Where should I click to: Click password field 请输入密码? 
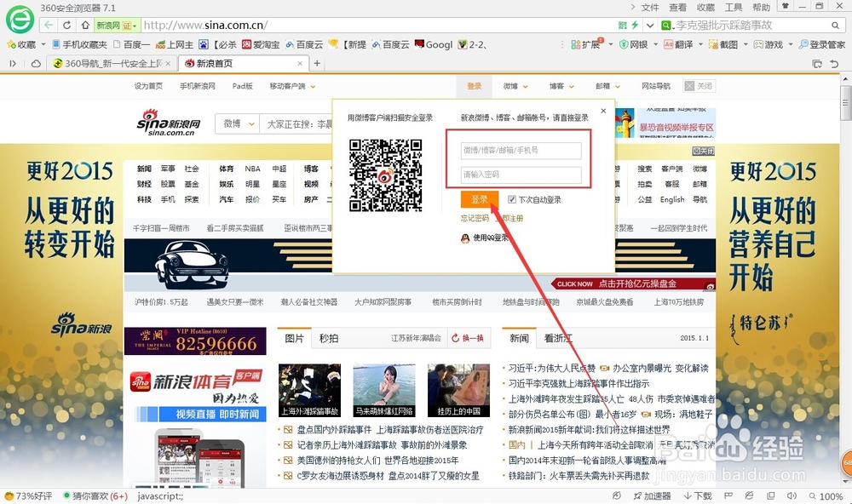(521, 175)
